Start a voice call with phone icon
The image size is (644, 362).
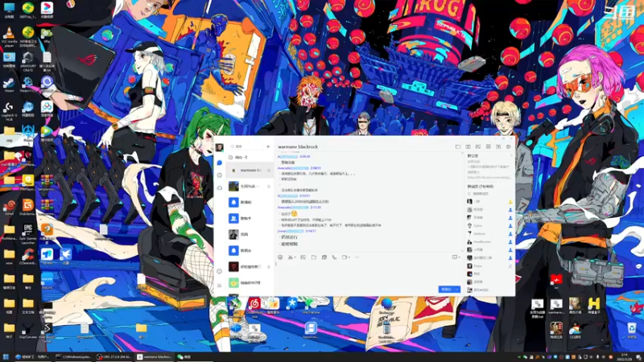(334, 257)
